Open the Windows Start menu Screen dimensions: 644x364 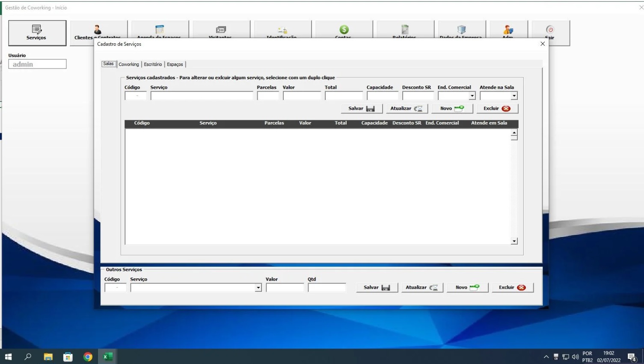(8, 357)
